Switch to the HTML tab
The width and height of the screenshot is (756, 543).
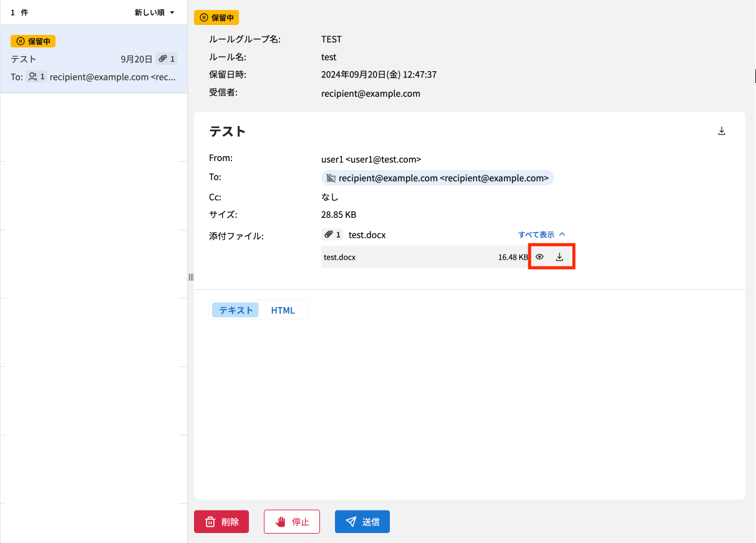283,310
